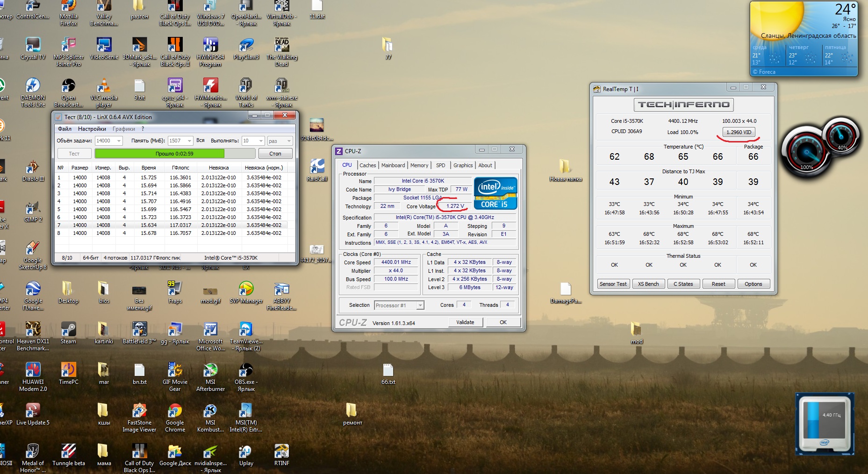Open the Steam desktop icon
The width and height of the screenshot is (868, 474).
(x=68, y=330)
